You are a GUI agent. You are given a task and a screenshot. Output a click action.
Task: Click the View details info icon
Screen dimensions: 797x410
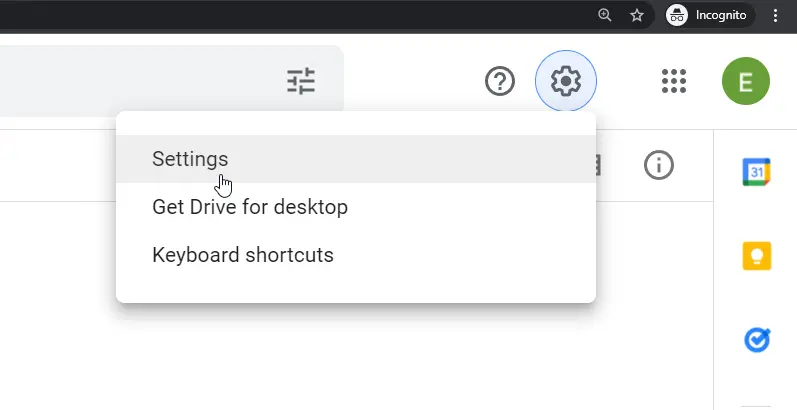tap(659, 165)
